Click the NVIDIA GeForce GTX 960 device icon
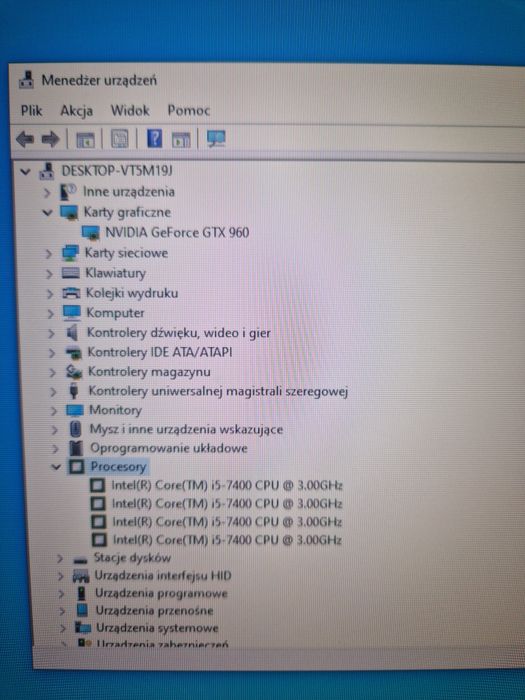525x700 pixels. coord(91,233)
